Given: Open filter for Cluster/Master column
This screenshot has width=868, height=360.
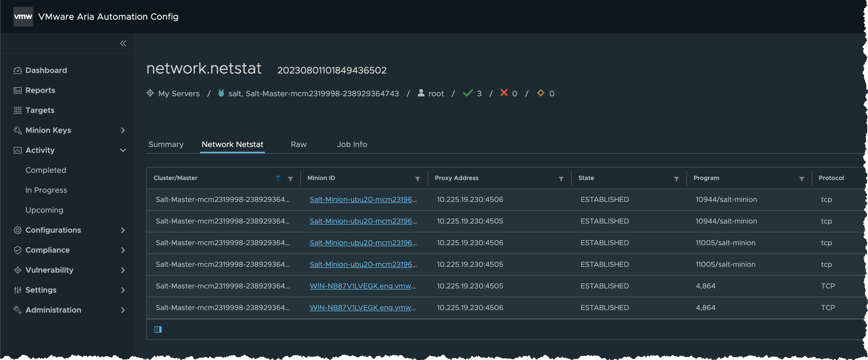Looking at the screenshot, I should [x=290, y=179].
